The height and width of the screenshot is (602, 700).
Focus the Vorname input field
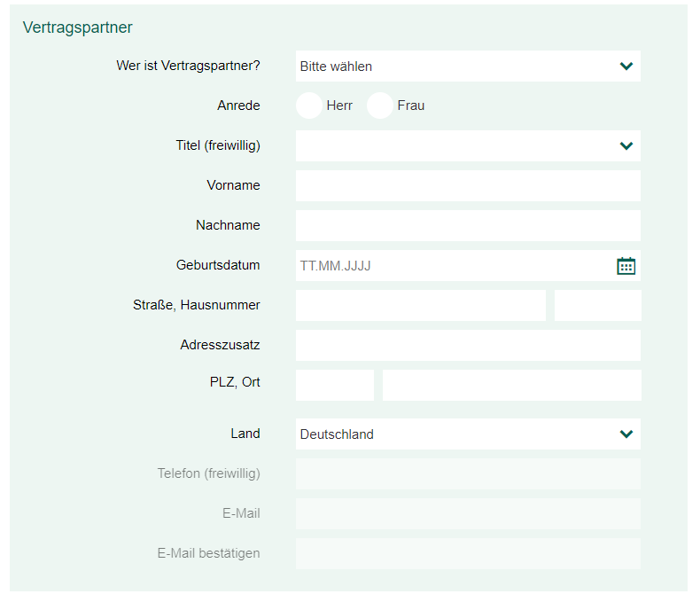tap(468, 185)
